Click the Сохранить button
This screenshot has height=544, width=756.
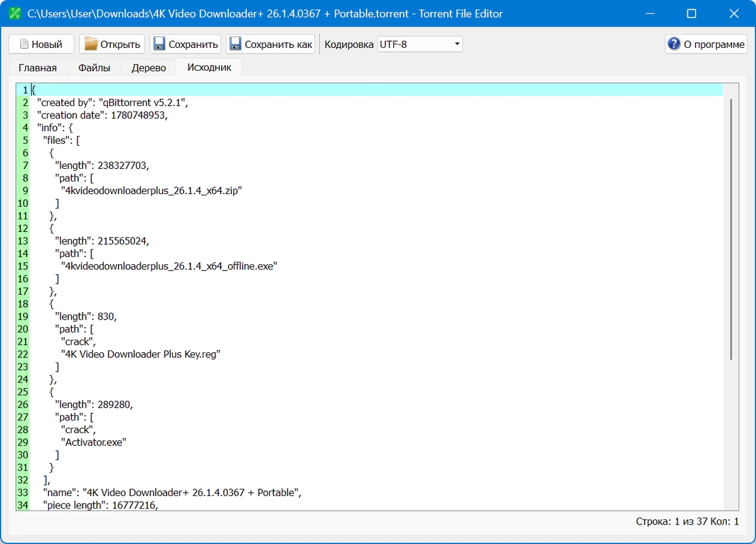tap(185, 44)
